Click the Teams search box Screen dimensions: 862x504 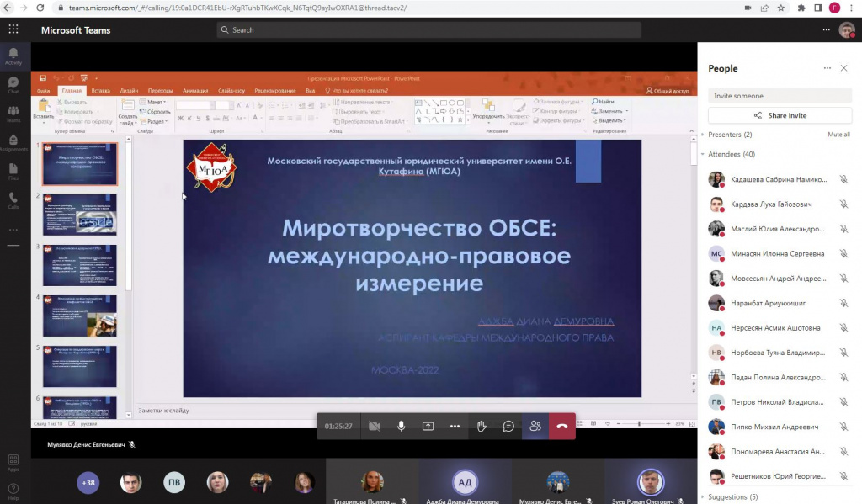click(428, 29)
